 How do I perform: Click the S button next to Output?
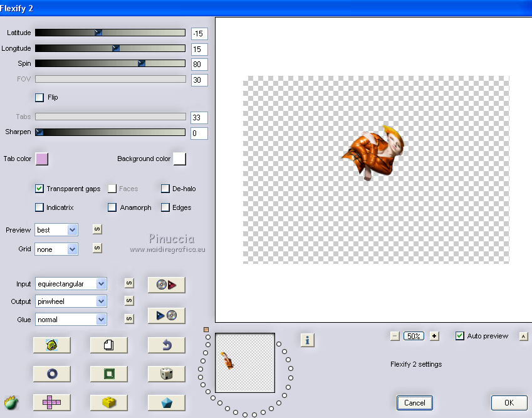129,300
